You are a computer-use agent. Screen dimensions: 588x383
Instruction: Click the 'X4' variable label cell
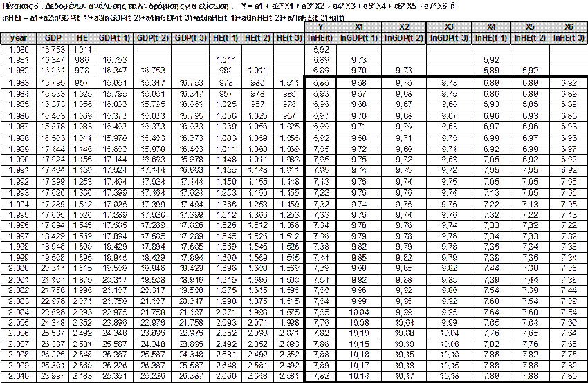491,27
